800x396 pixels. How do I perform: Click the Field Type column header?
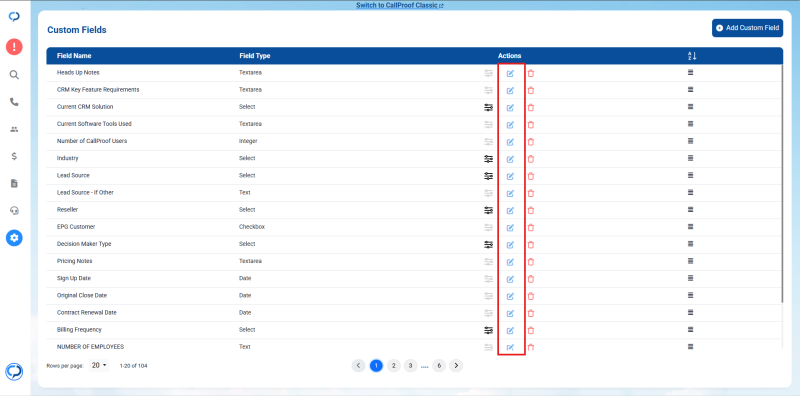pyautogui.click(x=255, y=56)
